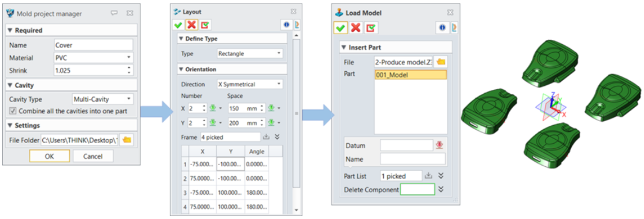Click green pick icon beside Y Number
This screenshot has width=644, height=219.
[212, 122]
